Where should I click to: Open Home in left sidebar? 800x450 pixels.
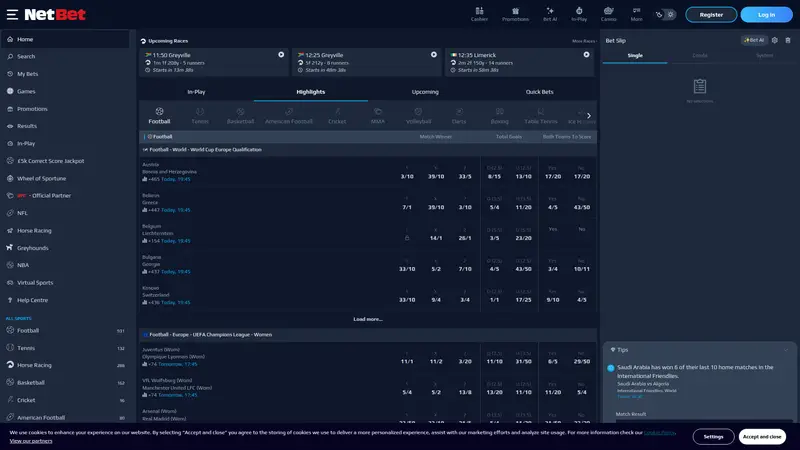tap(65, 39)
